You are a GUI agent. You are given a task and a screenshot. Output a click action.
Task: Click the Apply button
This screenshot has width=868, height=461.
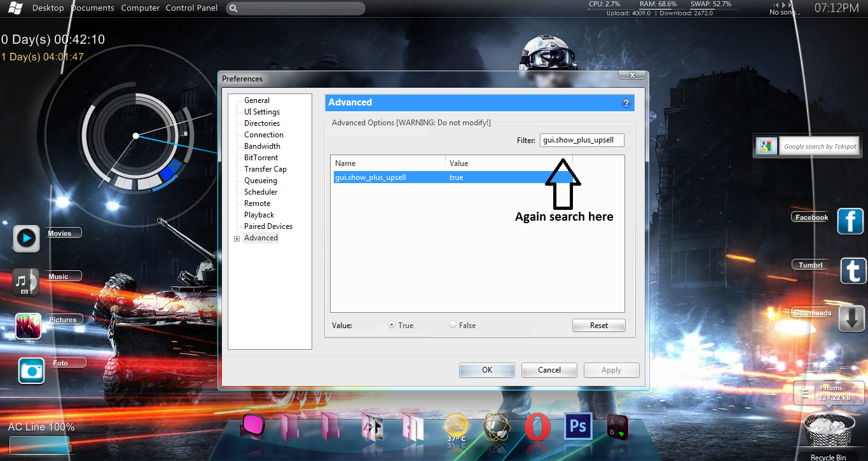[611, 370]
